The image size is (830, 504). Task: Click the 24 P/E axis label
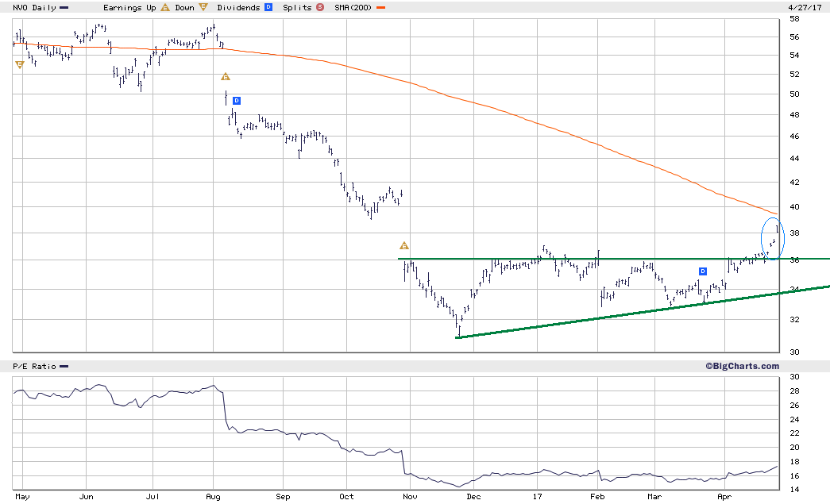tap(794, 420)
